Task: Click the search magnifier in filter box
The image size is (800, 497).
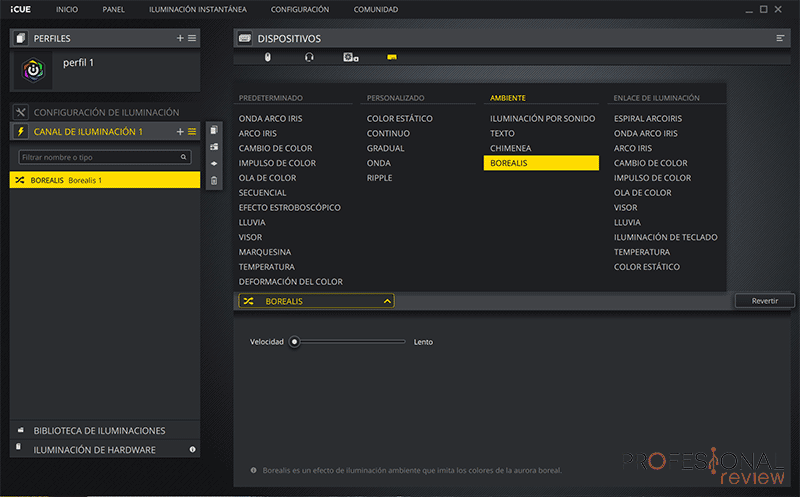Action: [183, 157]
